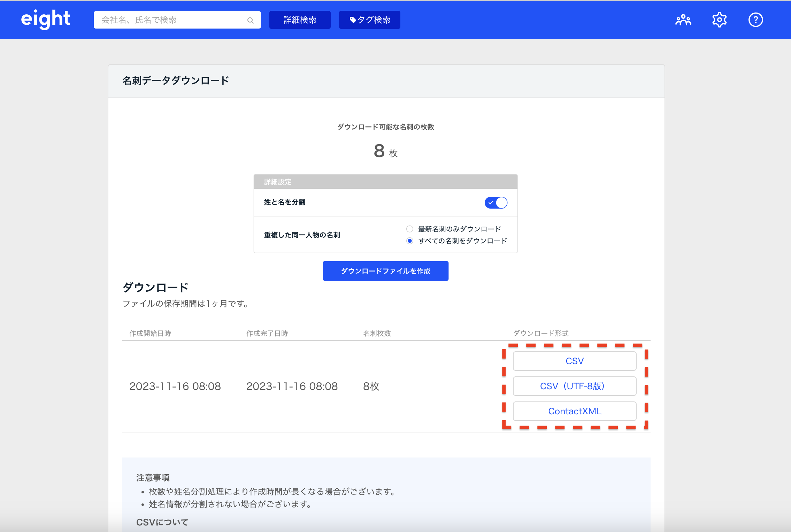Viewport: 791px width, 532px height.
Task: Toggle the 姓と名を分割 switch
Action: click(496, 203)
